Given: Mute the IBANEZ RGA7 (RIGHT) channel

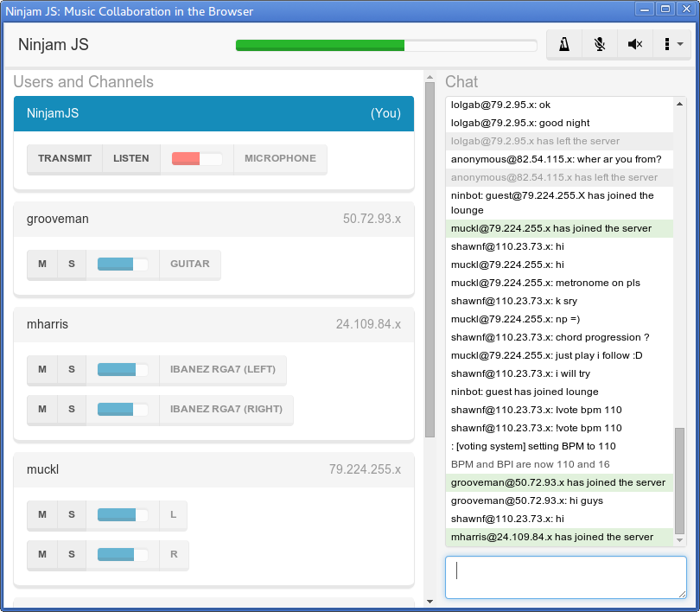Looking at the screenshot, I should coord(42,409).
